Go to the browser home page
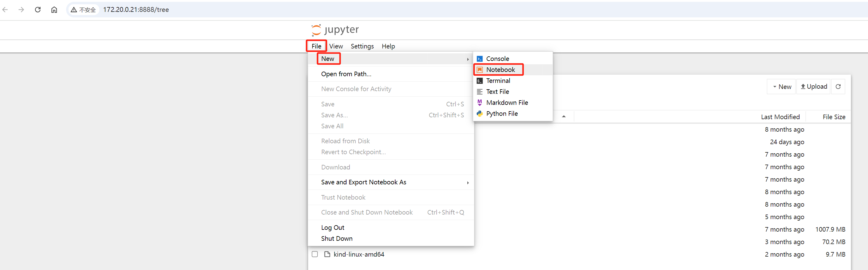The width and height of the screenshot is (868, 270). tap(54, 9)
